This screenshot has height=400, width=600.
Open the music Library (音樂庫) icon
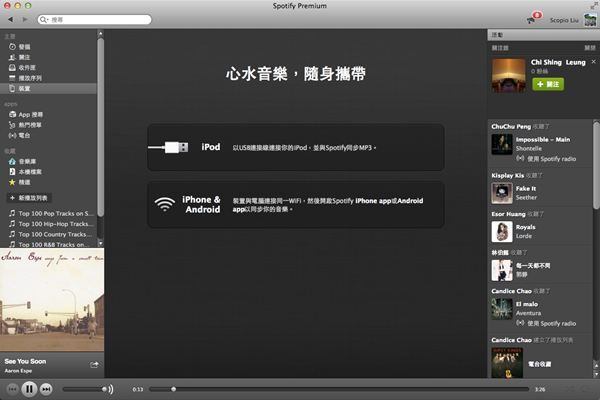(x=12, y=161)
